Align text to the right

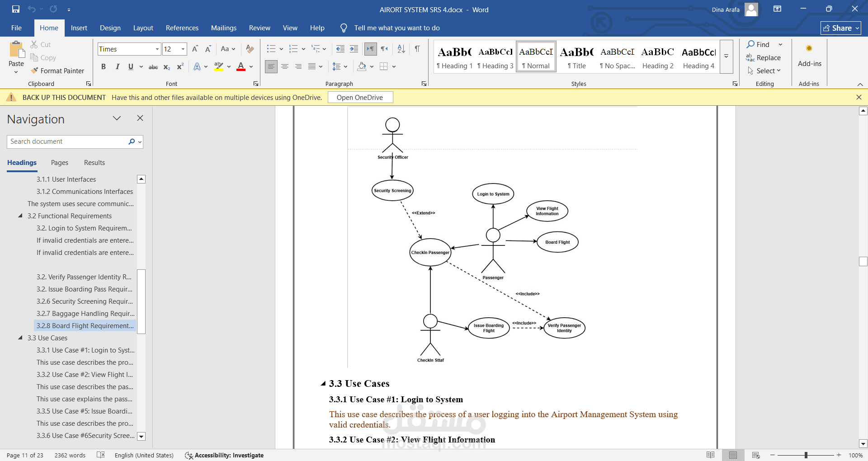pyautogui.click(x=298, y=66)
